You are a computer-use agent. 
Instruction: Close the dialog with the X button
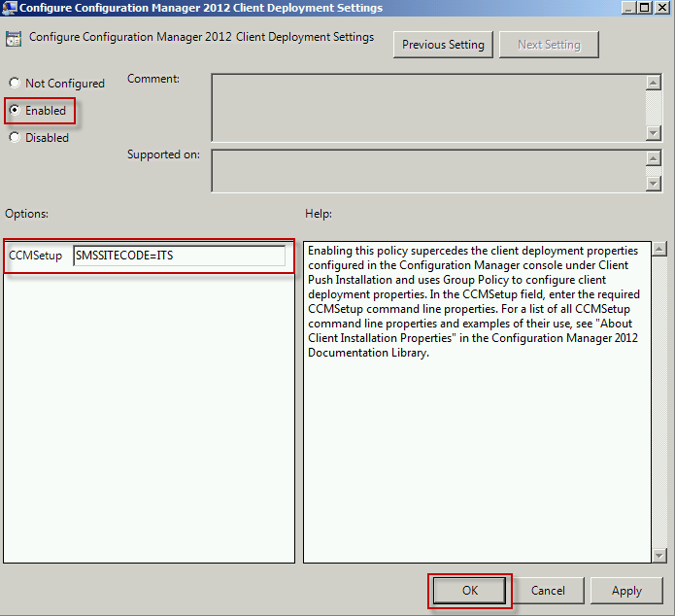661,8
